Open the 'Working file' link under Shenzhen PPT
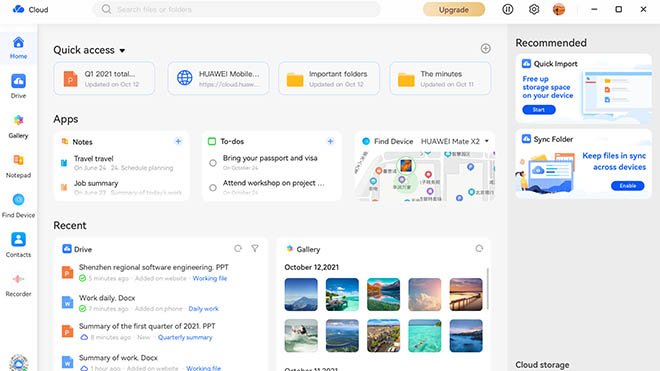Viewport: 660px width, 371px height. coord(210,278)
